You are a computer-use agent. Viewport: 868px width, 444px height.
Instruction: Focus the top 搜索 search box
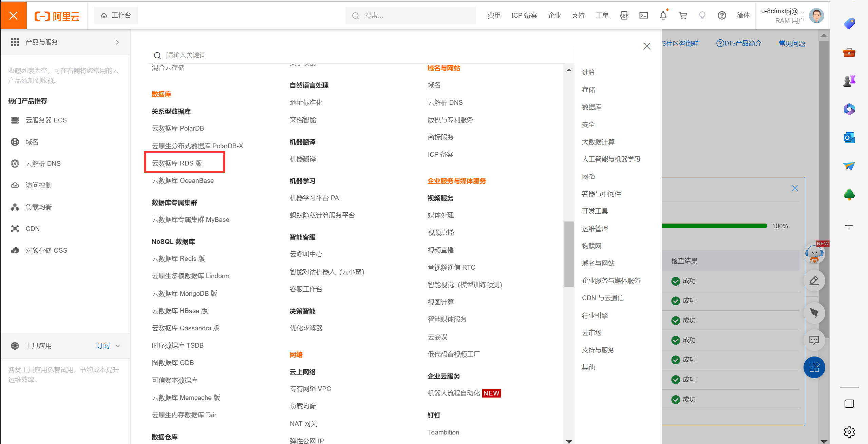(410, 16)
